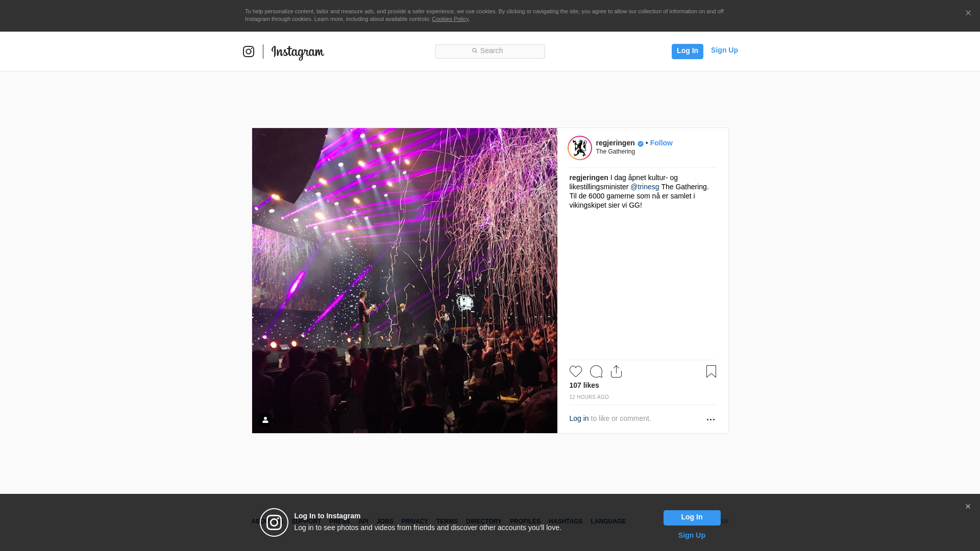Open the @trinesg mention
Image resolution: width=980 pixels, height=551 pixels.
pos(645,187)
